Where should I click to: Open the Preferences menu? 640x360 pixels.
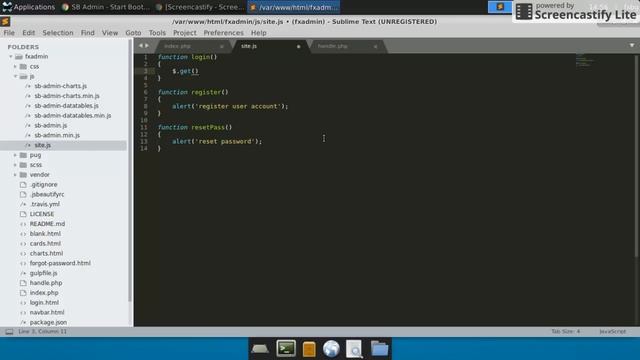click(x=223, y=33)
